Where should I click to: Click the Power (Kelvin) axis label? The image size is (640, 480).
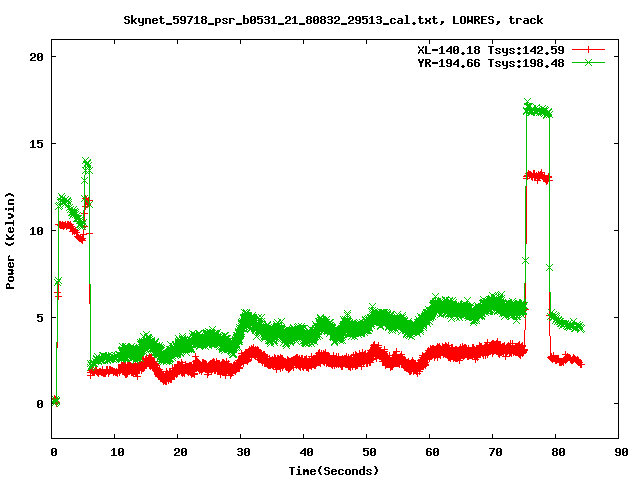pyautogui.click(x=10, y=240)
